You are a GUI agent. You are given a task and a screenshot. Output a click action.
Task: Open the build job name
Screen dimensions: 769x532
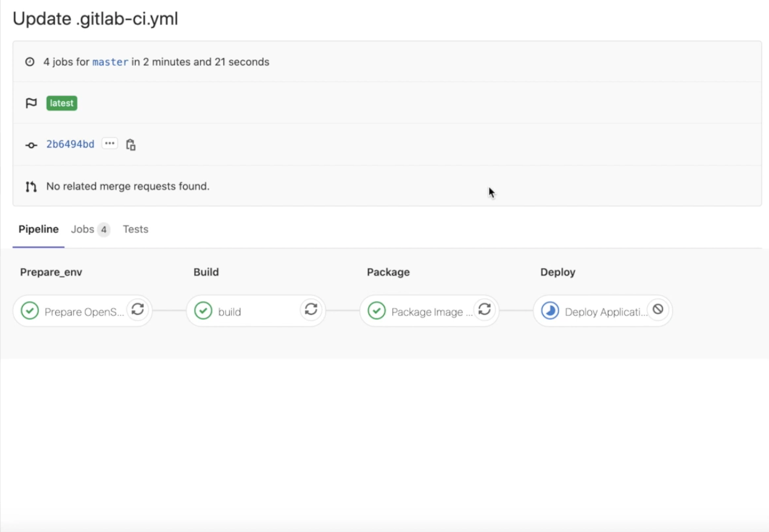(229, 312)
